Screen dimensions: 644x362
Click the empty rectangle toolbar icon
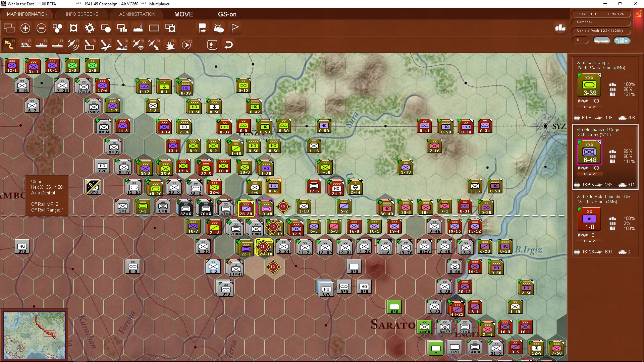154,28
